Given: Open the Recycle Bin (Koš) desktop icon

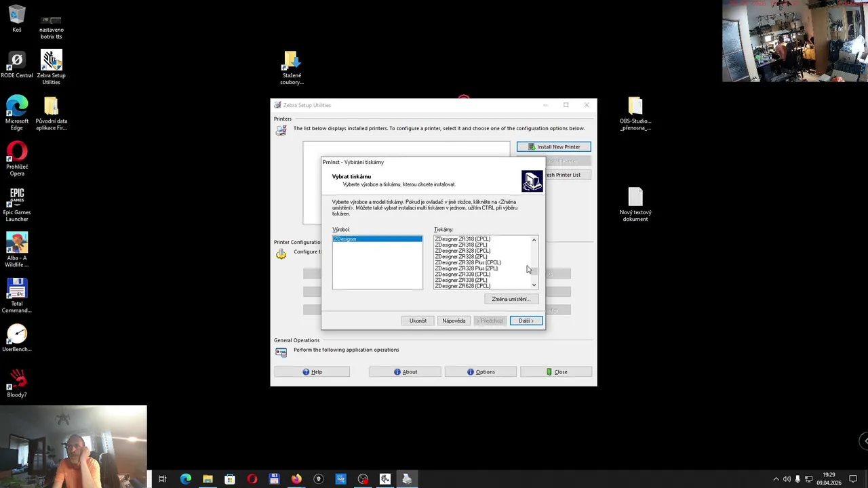Looking at the screenshot, I should [17, 19].
